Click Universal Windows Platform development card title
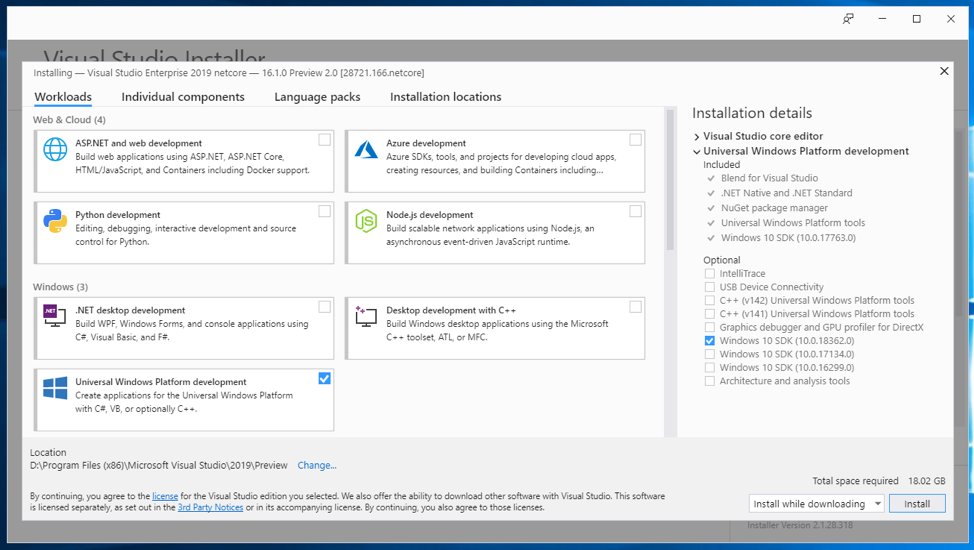The image size is (974, 550). [x=161, y=382]
